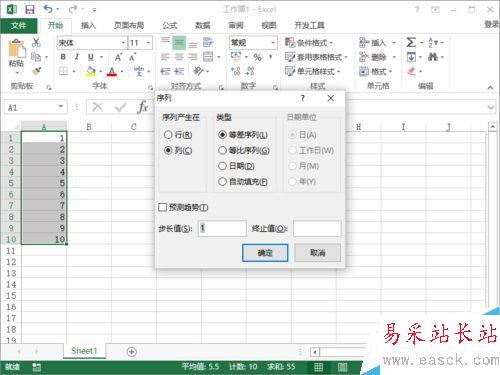The image size is (500, 375).
Task: Switch to the 页面布局 tab
Action: [x=129, y=25]
